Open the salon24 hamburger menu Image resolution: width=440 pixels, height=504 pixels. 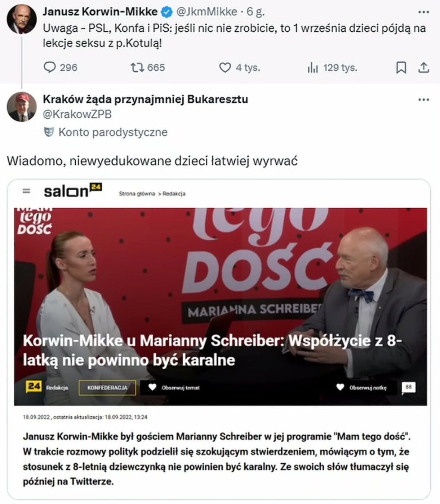click(x=26, y=191)
